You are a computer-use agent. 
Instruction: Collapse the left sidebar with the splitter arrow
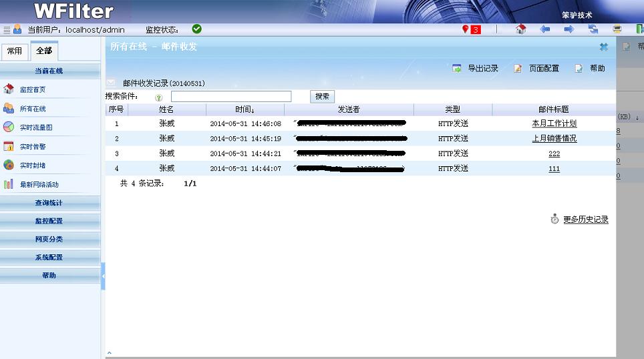point(103,276)
